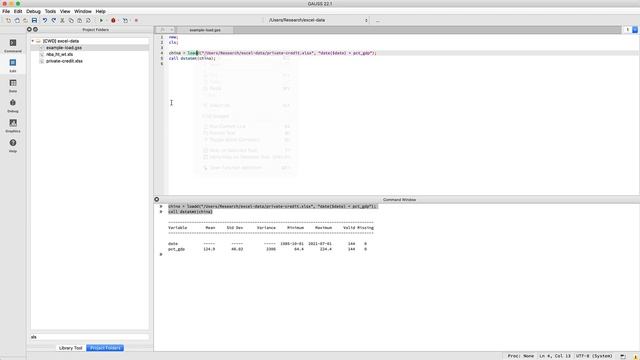
Task: Select nba_ht_wt.xls in project tree
Action: tap(59, 54)
